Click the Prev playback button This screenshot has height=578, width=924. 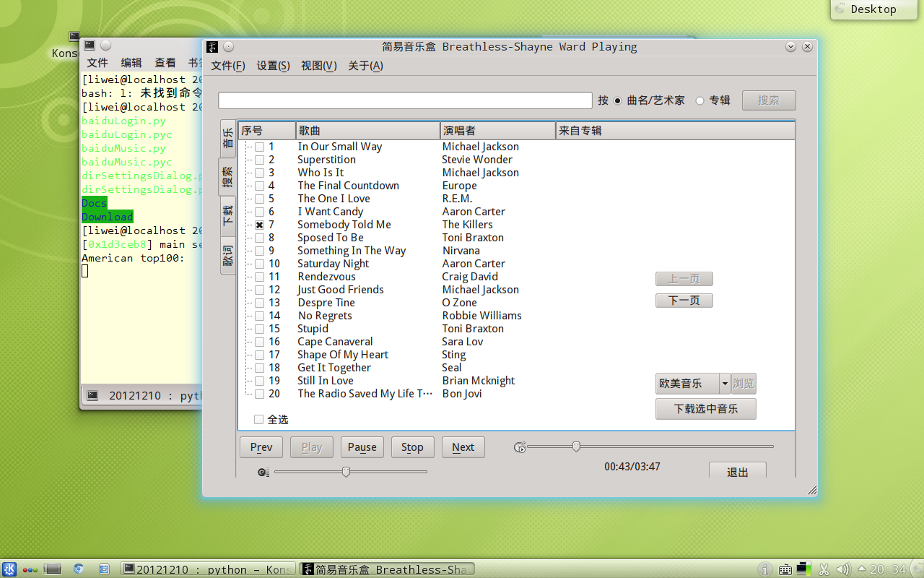261,447
